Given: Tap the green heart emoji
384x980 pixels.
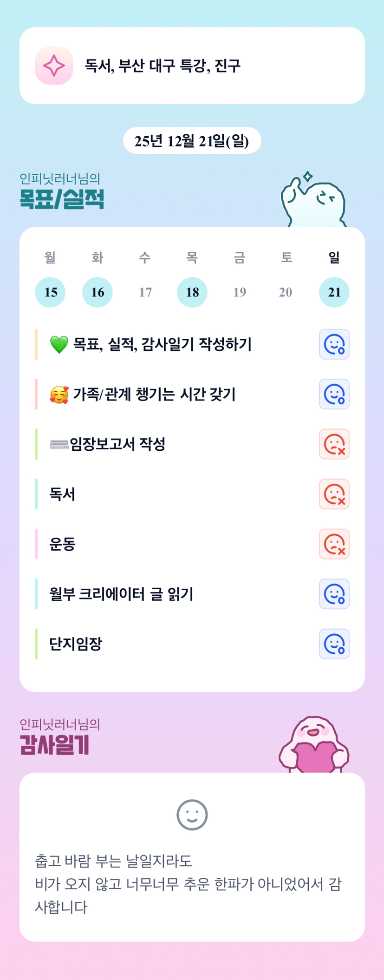Looking at the screenshot, I should (59, 344).
